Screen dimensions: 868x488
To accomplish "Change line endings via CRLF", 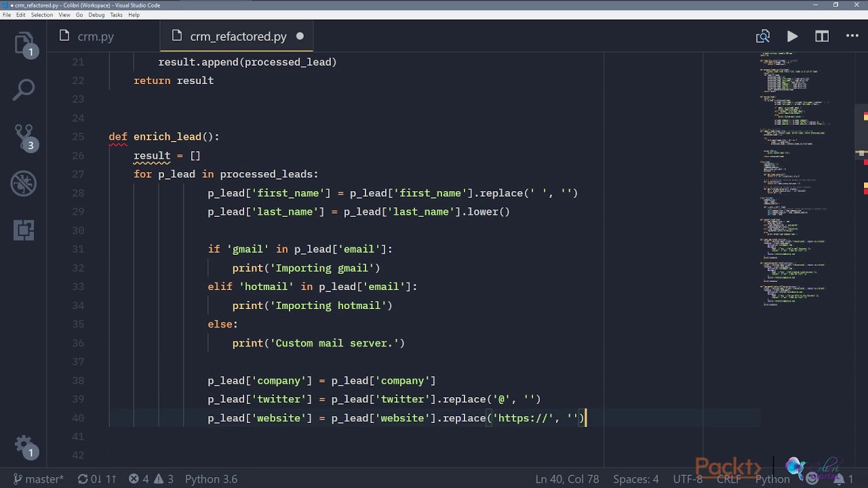I will pyautogui.click(x=729, y=479).
